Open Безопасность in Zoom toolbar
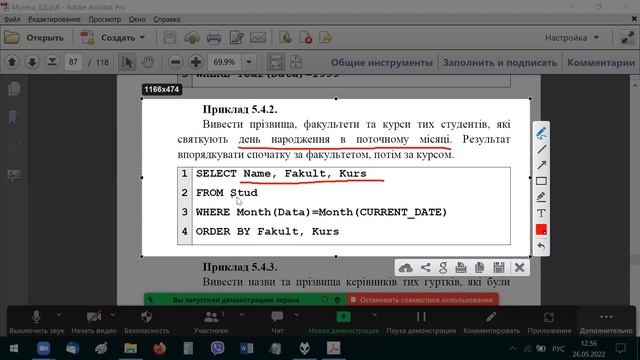 [x=147, y=322]
